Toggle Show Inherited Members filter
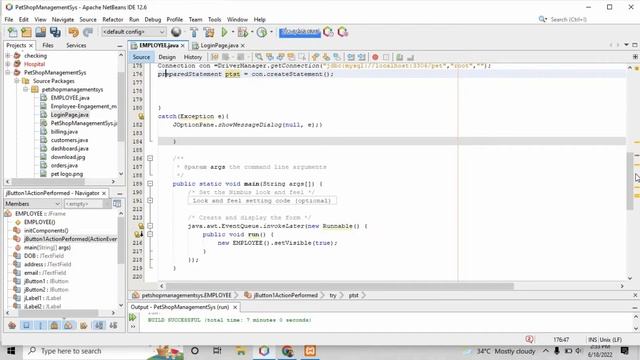The image size is (640, 360). pyautogui.click(x=12, y=325)
